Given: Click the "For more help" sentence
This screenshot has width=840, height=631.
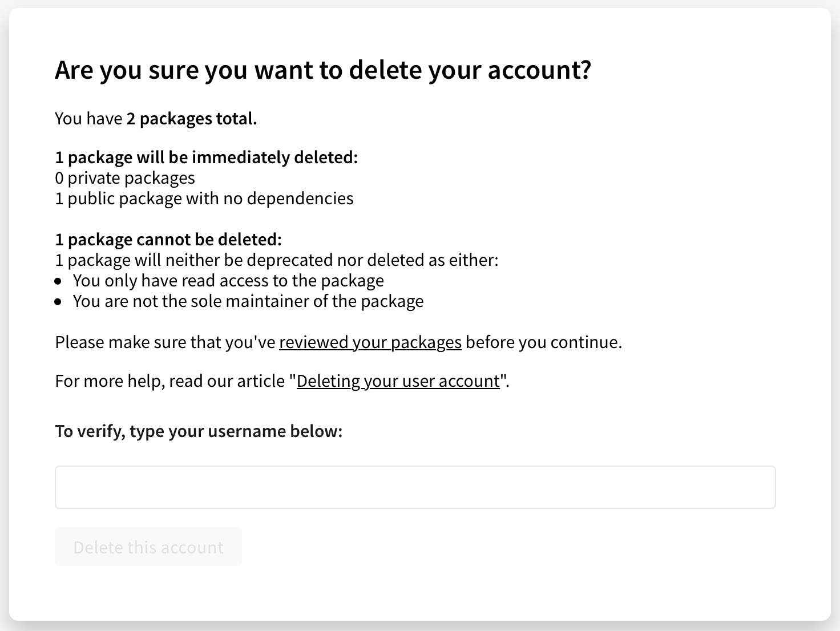Looking at the screenshot, I should click(282, 381).
